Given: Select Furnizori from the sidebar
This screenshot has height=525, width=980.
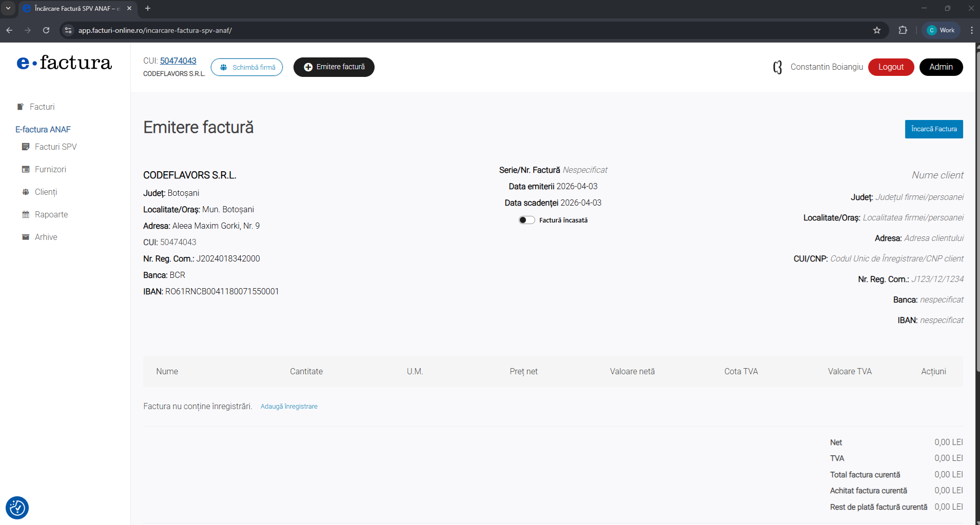Looking at the screenshot, I should coord(50,169).
